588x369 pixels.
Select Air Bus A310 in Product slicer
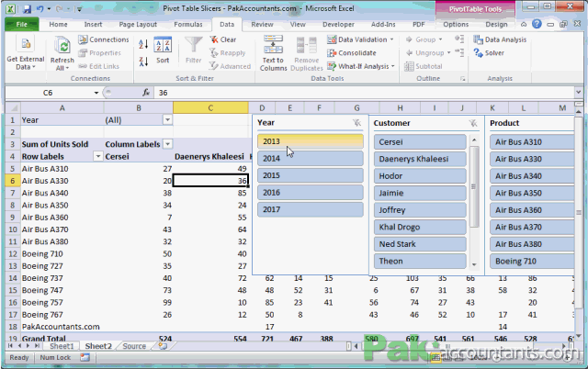tap(532, 142)
